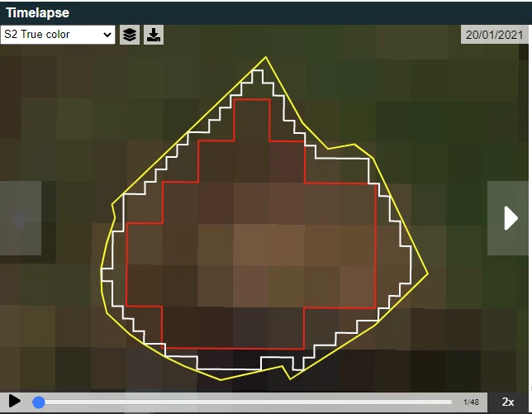Jump to the end of the timeline track
Image resolution: width=532 pixels, height=414 pixels.
[x=451, y=402]
